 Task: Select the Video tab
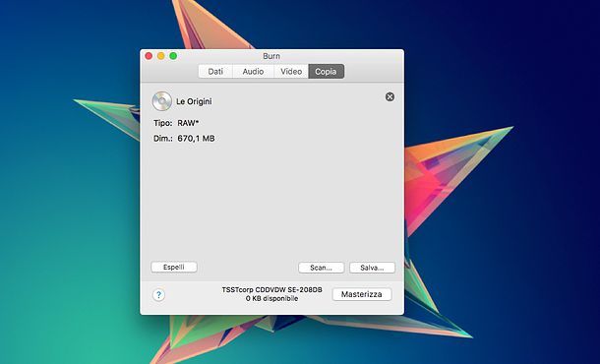pyautogui.click(x=291, y=72)
